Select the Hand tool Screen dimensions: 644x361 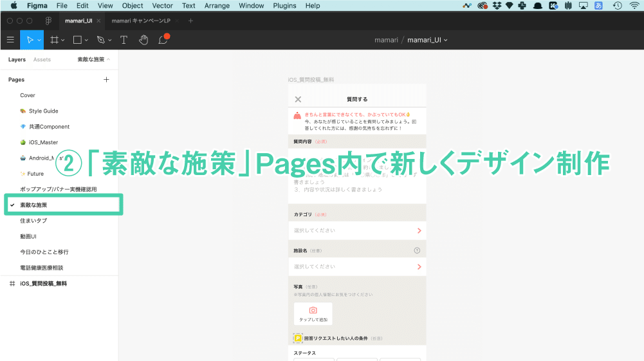pos(143,40)
